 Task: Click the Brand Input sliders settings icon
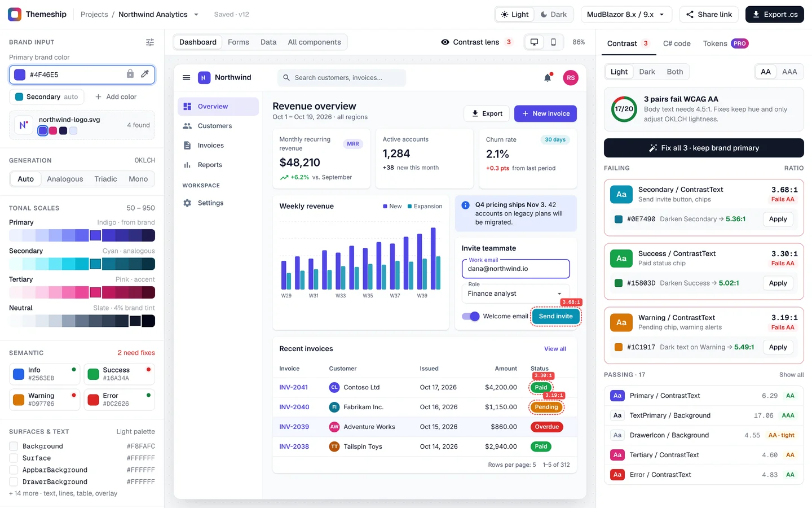coord(150,42)
